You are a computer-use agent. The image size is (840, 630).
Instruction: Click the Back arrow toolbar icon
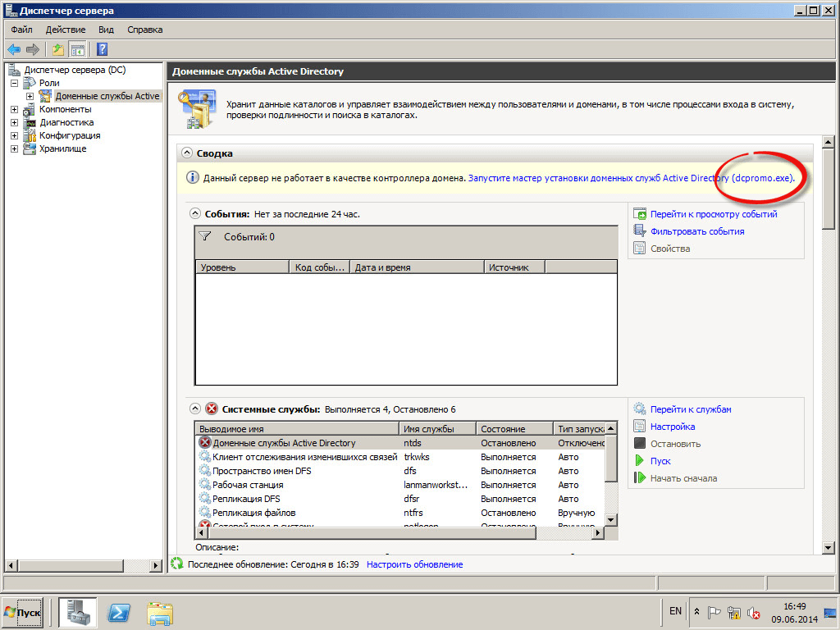14,49
